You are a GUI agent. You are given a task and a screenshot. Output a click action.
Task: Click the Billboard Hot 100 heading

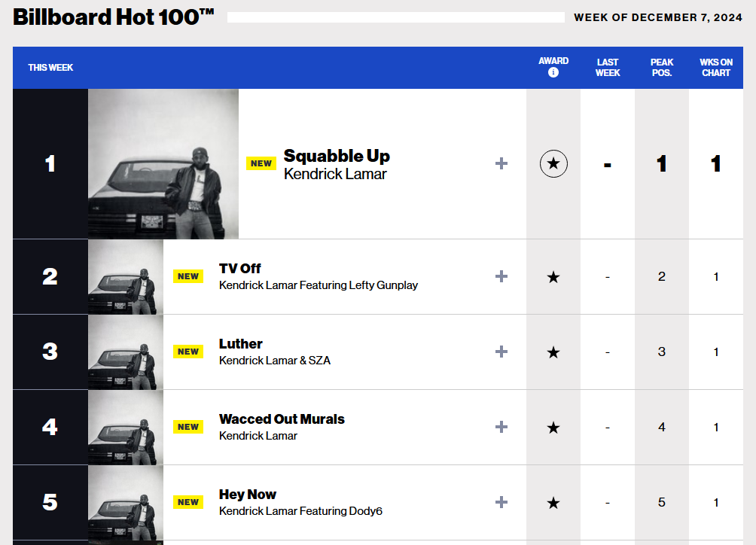pos(113,17)
